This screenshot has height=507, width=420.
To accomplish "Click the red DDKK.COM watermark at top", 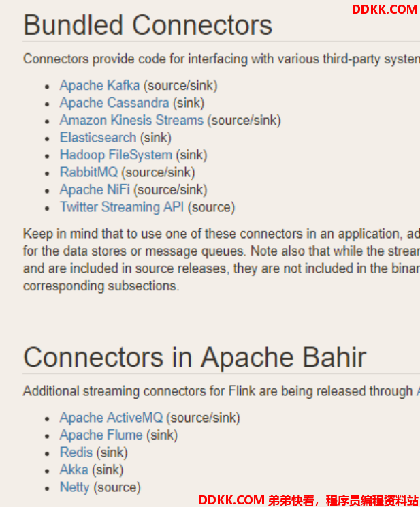I will click(x=385, y=10).
